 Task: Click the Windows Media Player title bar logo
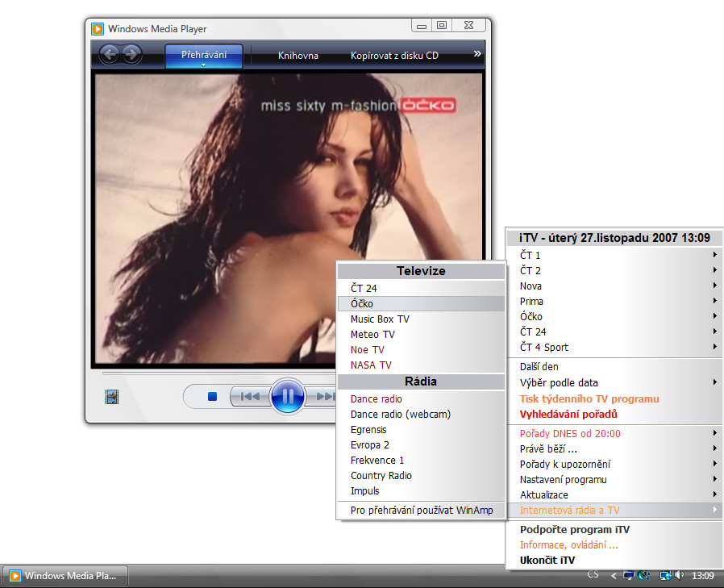pyautogui.click(x=98, y=29)
